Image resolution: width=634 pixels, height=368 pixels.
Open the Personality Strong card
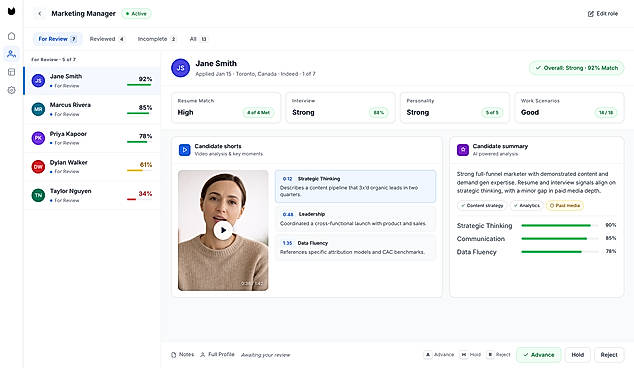(455, 108)
